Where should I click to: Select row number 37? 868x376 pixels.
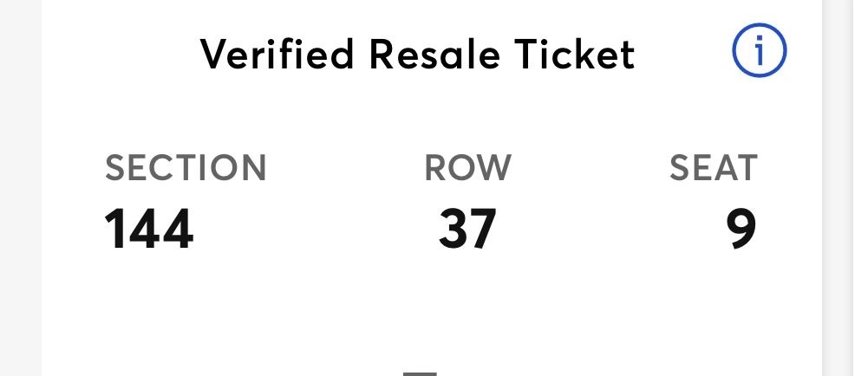click(467, 230)
